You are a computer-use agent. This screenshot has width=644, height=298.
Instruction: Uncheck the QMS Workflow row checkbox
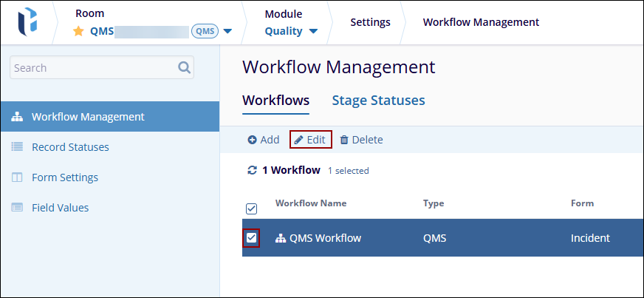(x=251, y=238)
